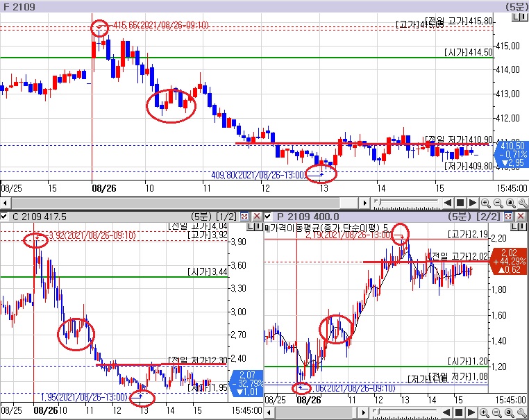
Task: Click the 2.07 current price tag
Action: [x=247, y=384]
